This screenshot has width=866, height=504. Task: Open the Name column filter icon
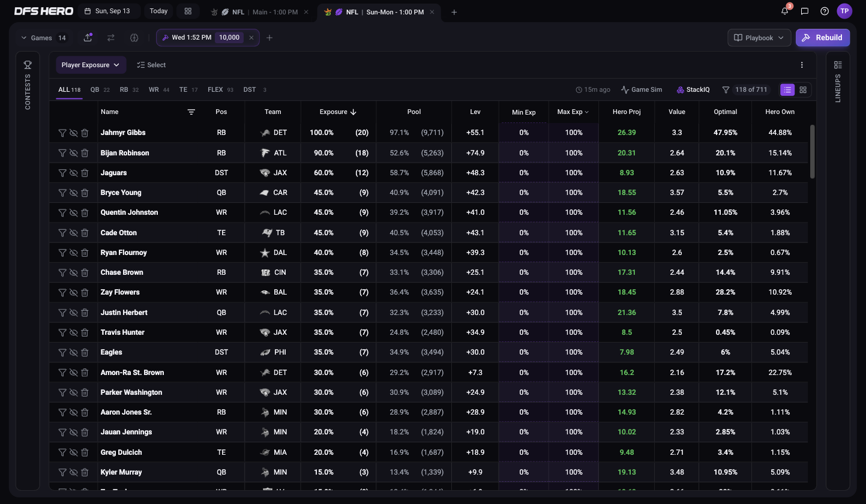[191, 112]
